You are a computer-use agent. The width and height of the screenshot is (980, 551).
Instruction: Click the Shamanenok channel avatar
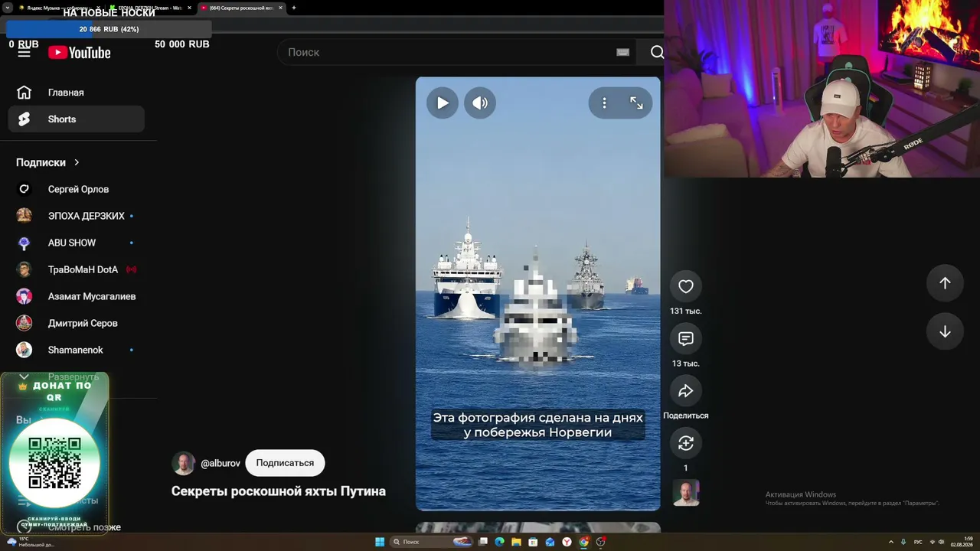pos(24,350)
